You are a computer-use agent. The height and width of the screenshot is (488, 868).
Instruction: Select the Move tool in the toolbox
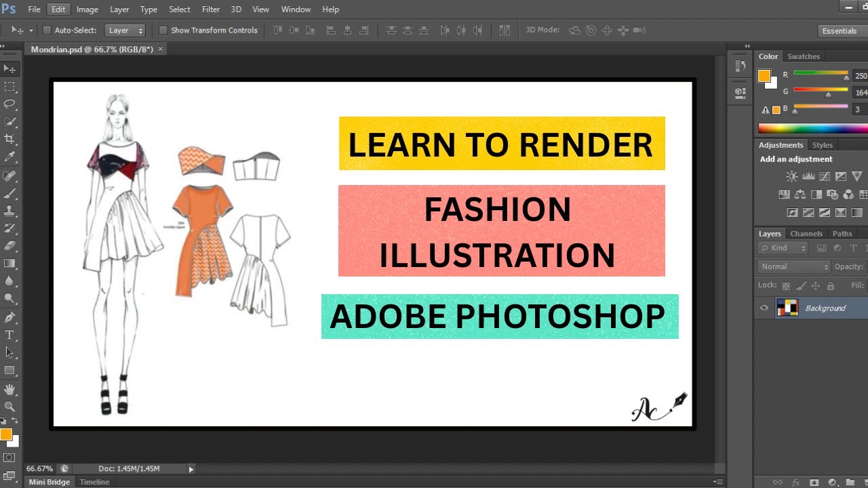pos(9,68)
